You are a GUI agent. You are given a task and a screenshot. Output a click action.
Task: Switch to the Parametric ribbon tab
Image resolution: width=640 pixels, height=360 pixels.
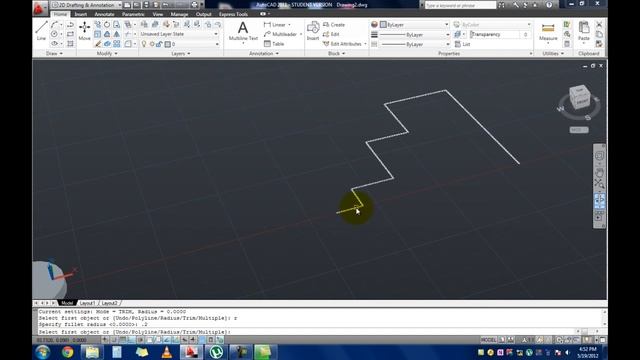(x=133, y=14)
